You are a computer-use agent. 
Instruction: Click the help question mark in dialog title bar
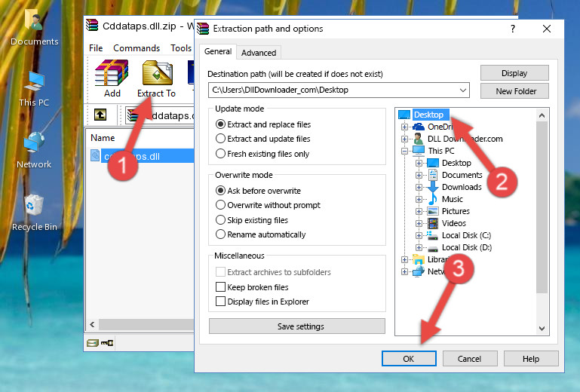pyautogui.click(x=513, y=29)
